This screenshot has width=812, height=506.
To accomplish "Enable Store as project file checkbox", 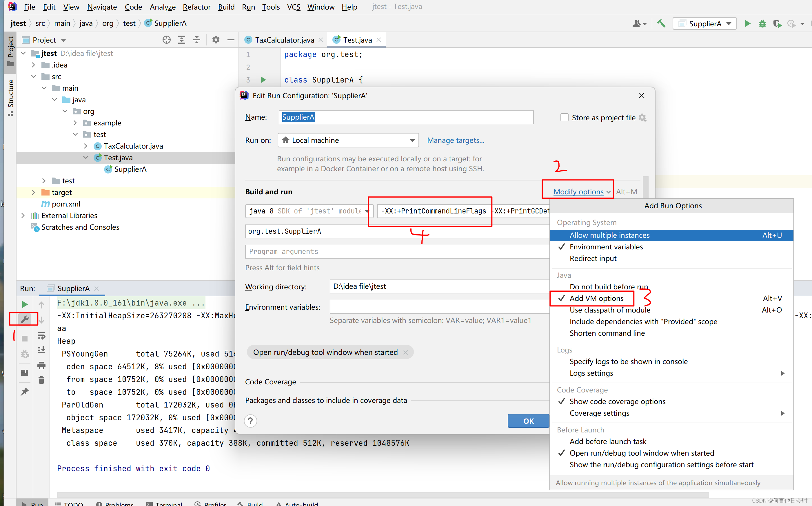I will [x=564, y=118].
